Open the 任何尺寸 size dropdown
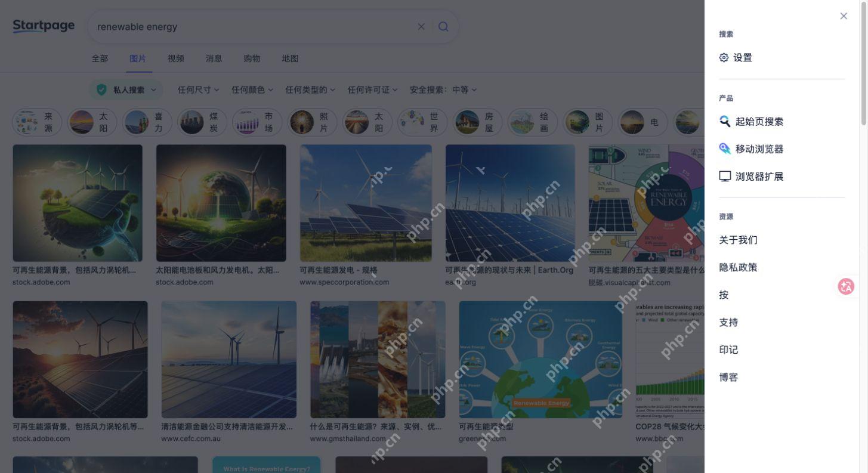 (x=198, y=89)
